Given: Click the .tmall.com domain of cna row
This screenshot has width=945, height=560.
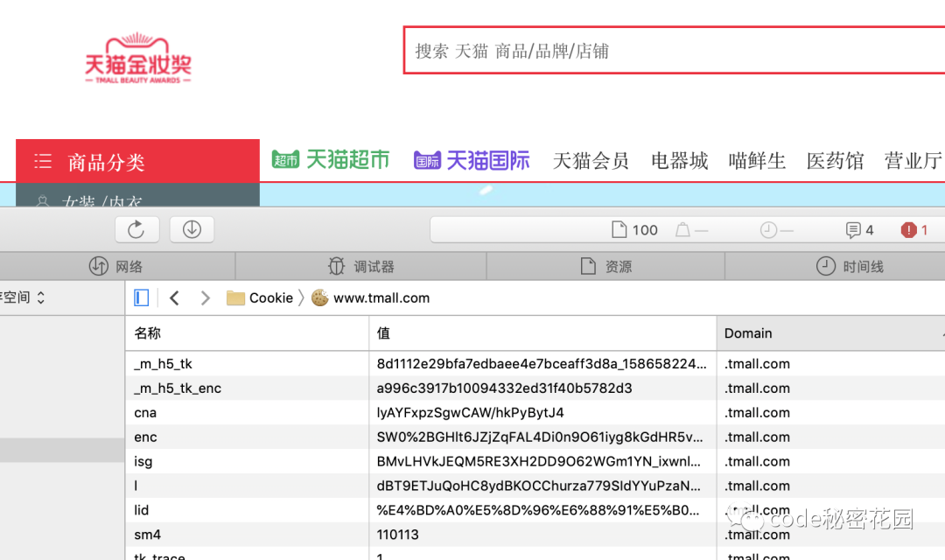Looking at the screenshot, I should (757, 413).
